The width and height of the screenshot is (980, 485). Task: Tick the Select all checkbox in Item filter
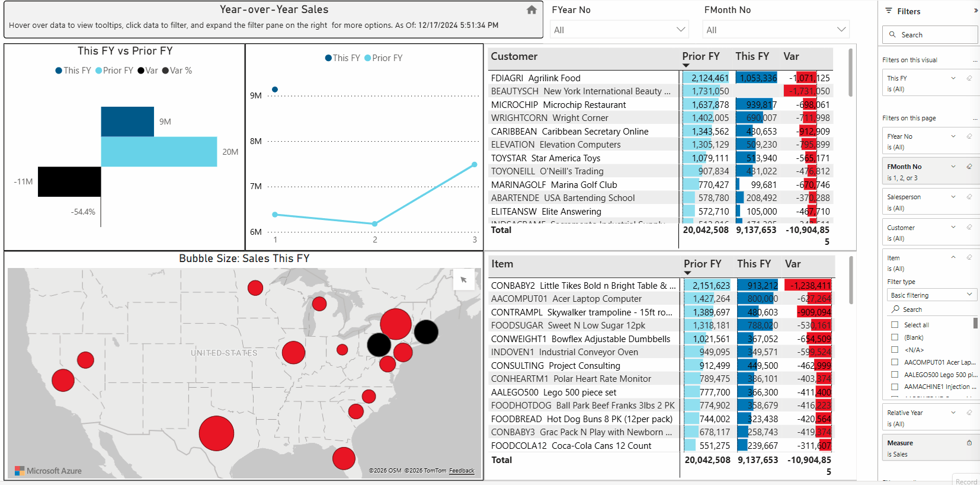point(895,325)
